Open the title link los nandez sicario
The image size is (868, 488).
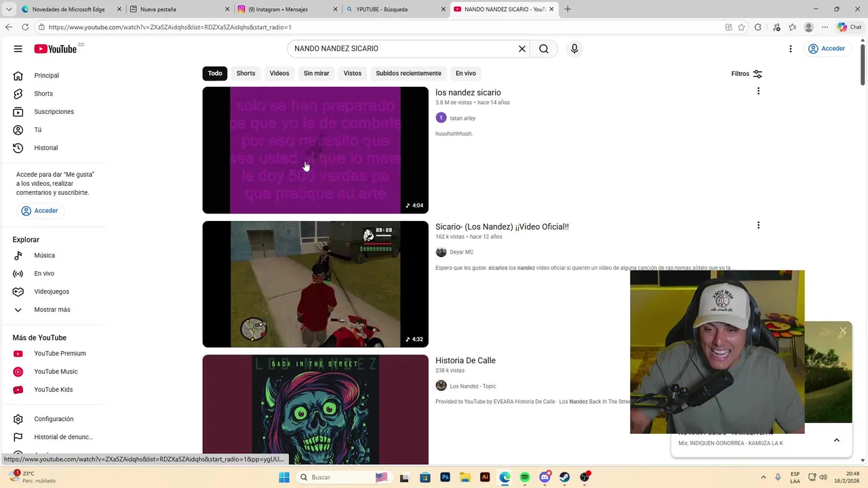pyautogui.click(x=468, y=93)
